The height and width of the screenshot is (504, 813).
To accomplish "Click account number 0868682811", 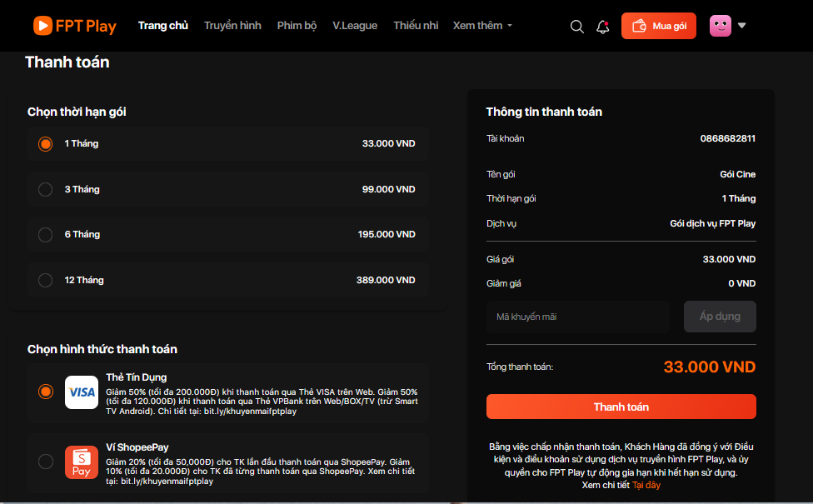I will tap(727, 138).
